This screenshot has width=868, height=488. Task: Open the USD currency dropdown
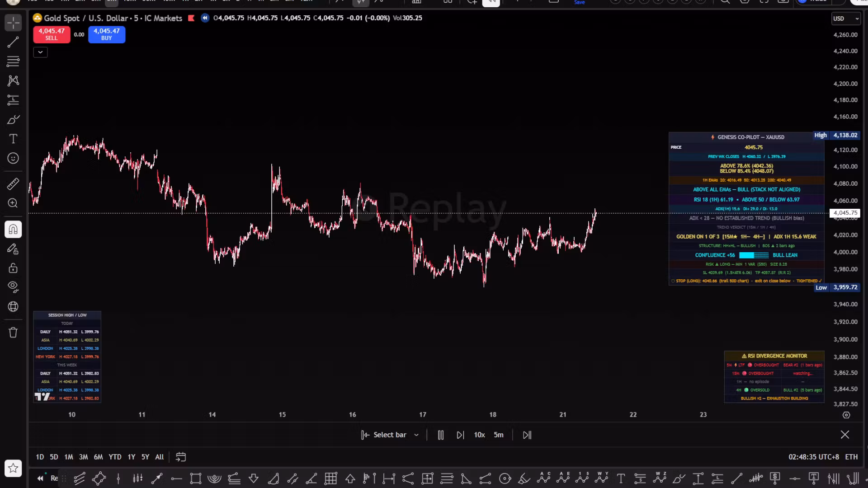pyautogui.click(x=846, y=19)
